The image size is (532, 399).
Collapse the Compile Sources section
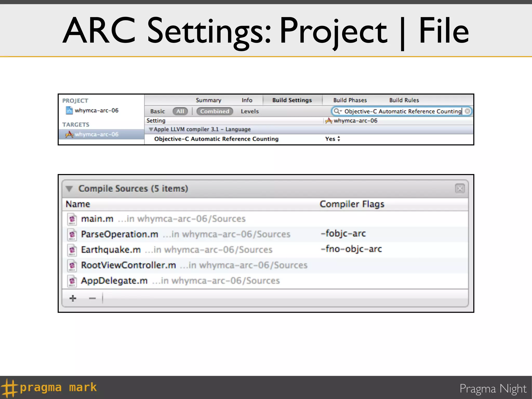69,189
